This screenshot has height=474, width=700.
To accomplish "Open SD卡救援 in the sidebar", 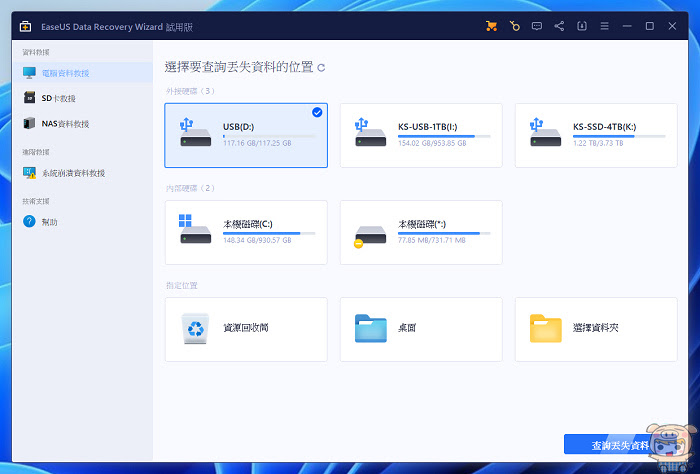I will [83, 98].
